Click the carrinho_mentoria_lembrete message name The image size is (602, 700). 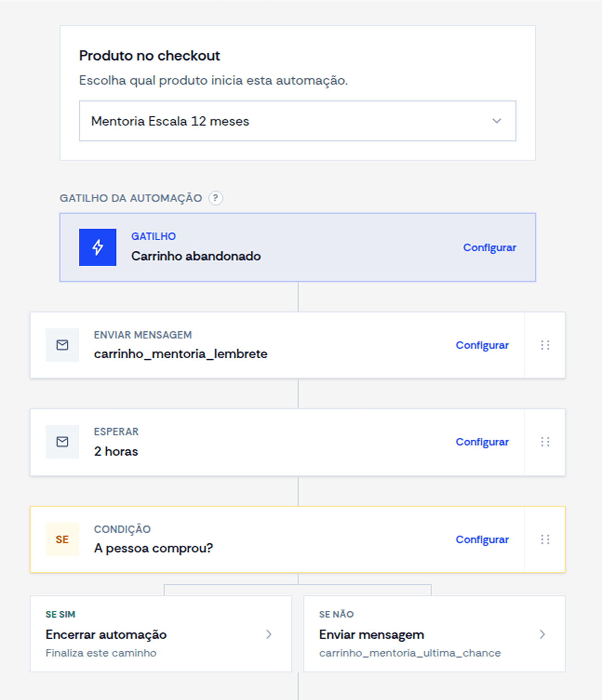pyautogui.click(x=181, y=354)
